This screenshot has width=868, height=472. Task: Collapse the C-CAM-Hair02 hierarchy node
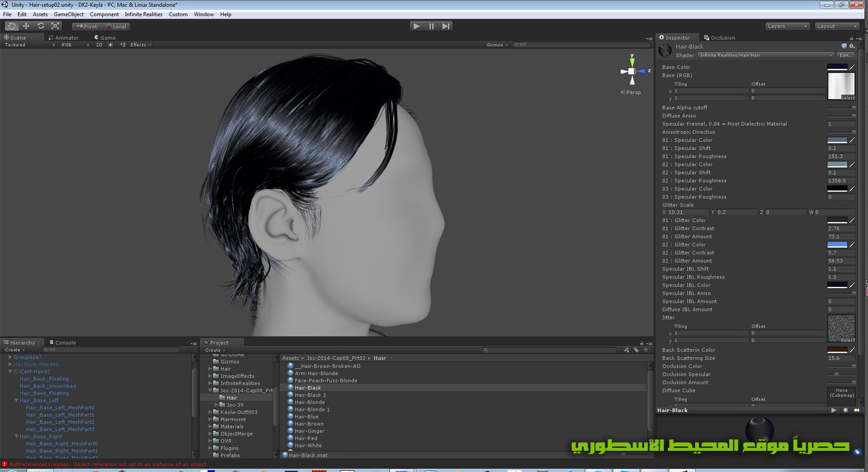(10, 372)
